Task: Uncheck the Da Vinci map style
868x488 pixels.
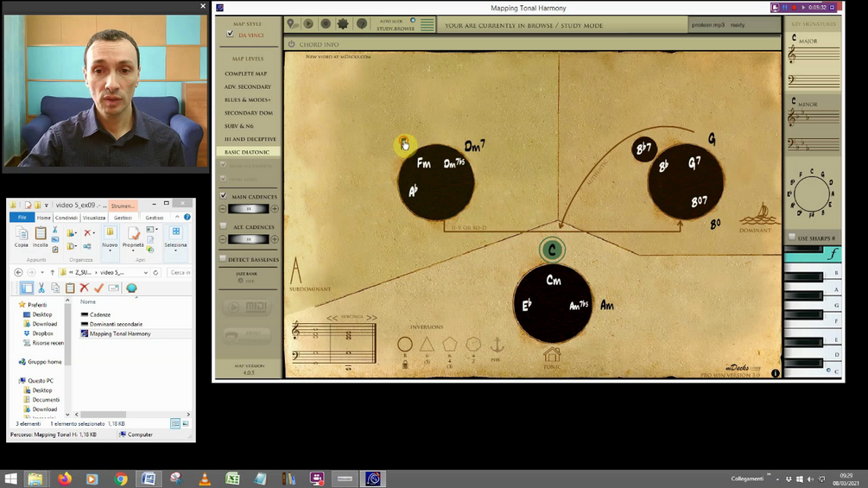Action: (231, 35)
